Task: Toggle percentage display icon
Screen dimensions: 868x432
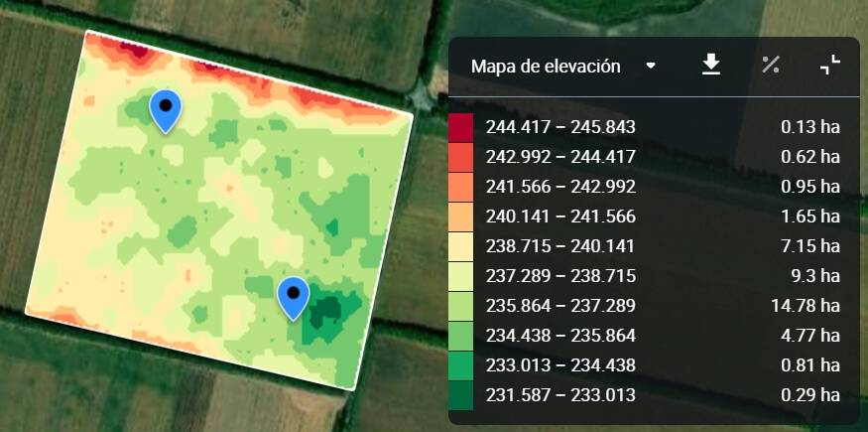Action: [771, 66]
